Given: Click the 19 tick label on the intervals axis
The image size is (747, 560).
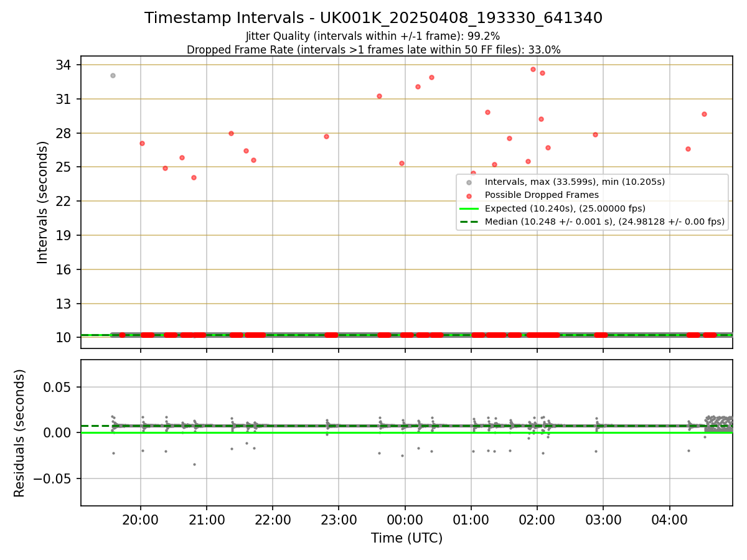Looking at the screenshot, I should pyautogui.click(x=65, y=236).
